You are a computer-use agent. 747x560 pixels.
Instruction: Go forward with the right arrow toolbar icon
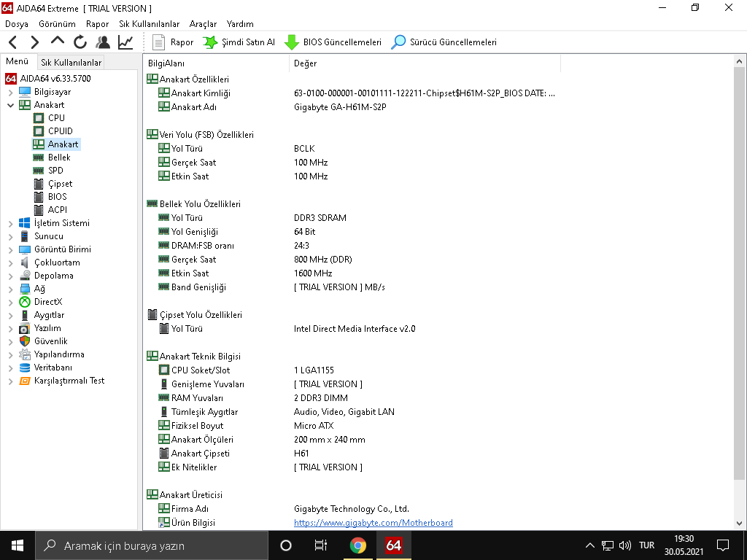pos(35,42)
